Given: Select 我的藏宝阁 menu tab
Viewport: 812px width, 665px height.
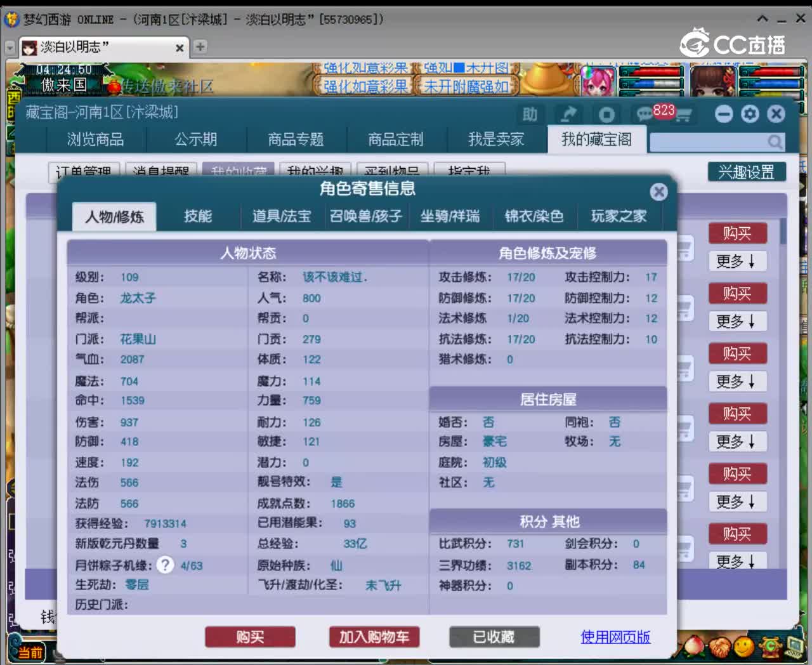Looking at the screenshot, I should coord(596,139).
